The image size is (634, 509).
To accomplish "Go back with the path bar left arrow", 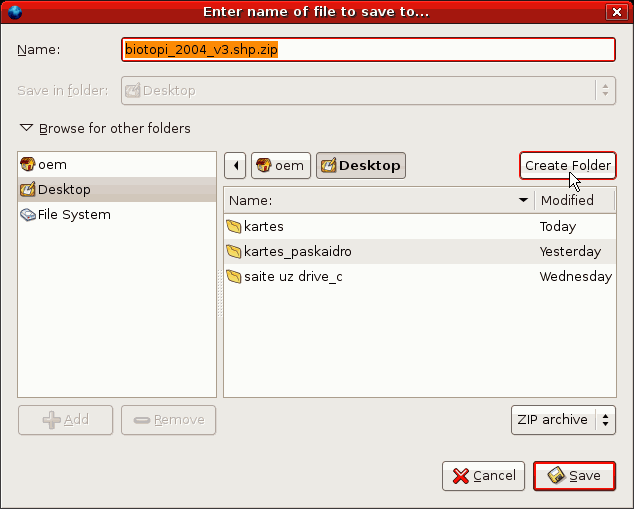I will (x=235, y=165).
